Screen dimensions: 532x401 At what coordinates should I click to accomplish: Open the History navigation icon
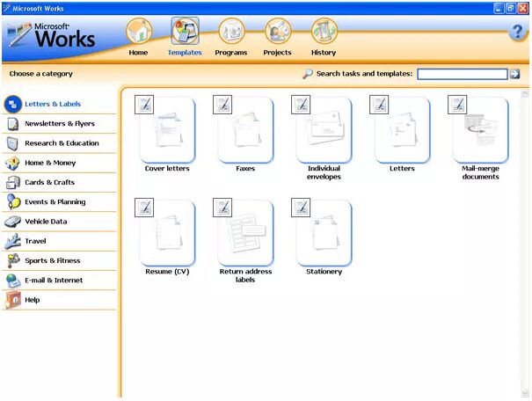[324, 31]
